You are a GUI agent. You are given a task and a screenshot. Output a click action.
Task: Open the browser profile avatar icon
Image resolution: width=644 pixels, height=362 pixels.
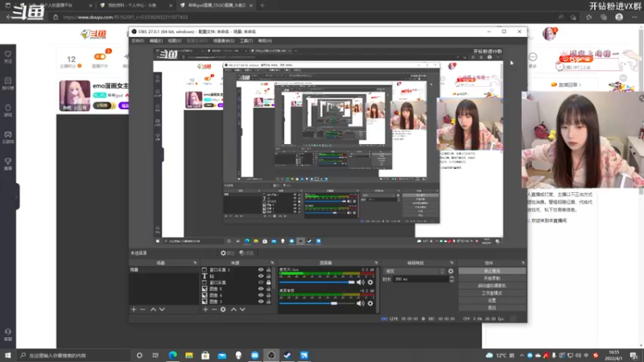pos(619,17)
